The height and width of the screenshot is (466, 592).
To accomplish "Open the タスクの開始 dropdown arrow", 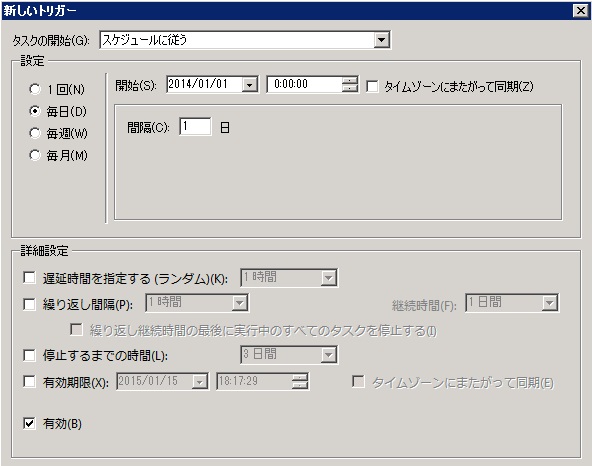I will [382, 40].
